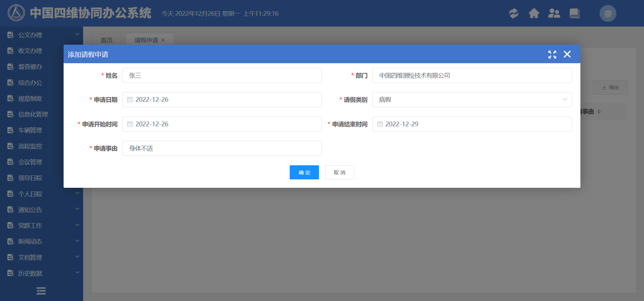Go to home via house icon
The image size is (644, 301).
[x=534, y=13]
